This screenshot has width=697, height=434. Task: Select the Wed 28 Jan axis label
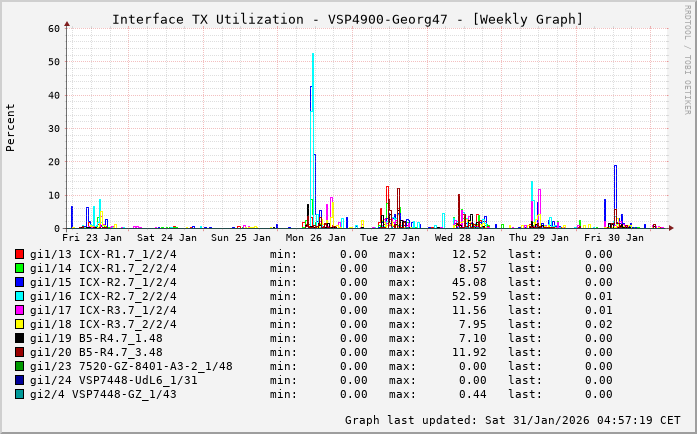[465, 238]
